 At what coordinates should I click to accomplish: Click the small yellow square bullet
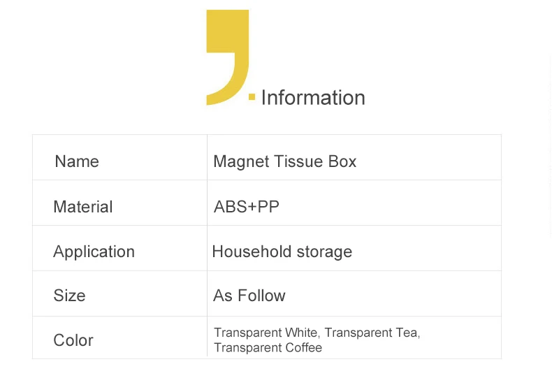(x=252, y=97)
